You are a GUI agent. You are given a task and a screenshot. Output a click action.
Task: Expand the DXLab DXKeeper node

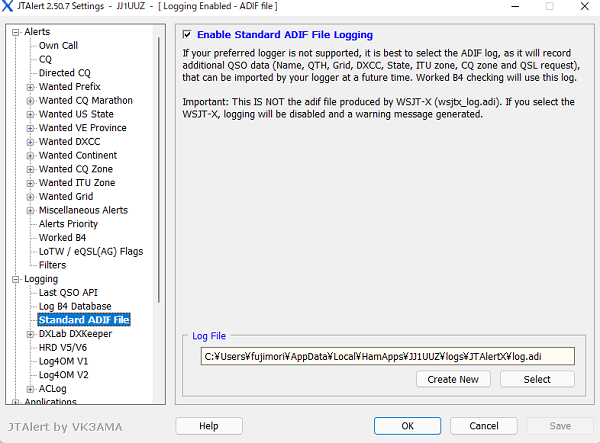(x=30, y=334)
